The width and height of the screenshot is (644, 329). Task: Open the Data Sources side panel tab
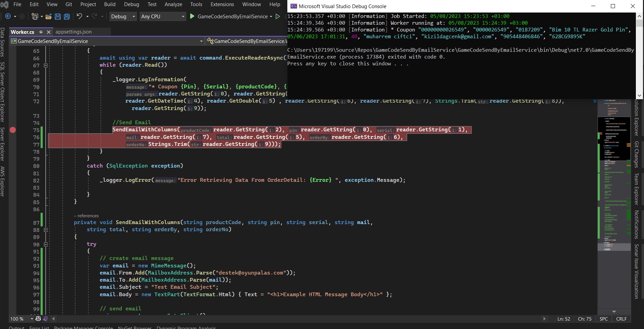(3, 42)
